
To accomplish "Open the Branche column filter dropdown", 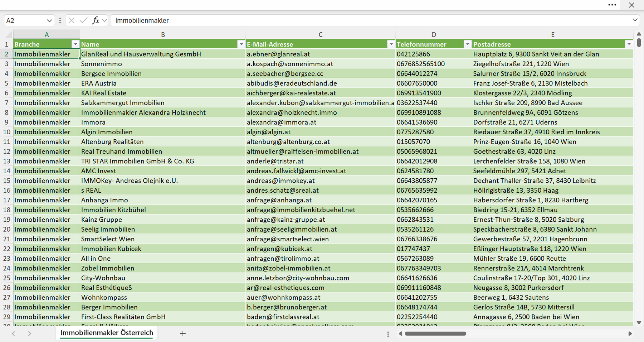I will click(75, 44).
